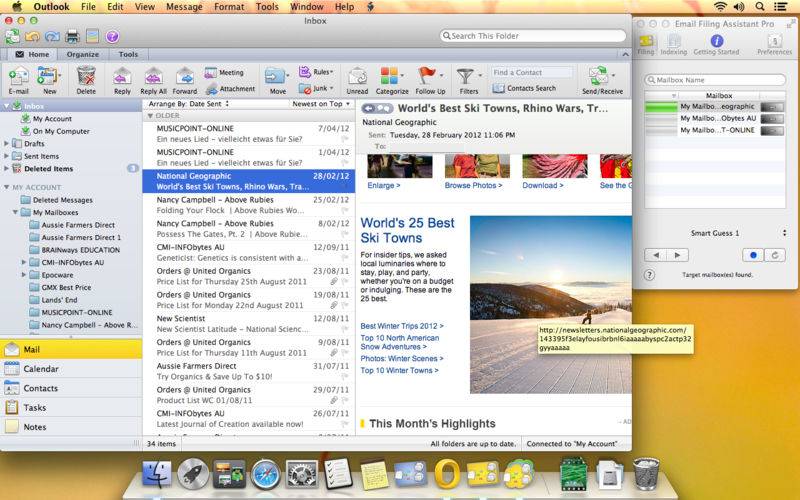Reply to the selected message

(122, 81)
